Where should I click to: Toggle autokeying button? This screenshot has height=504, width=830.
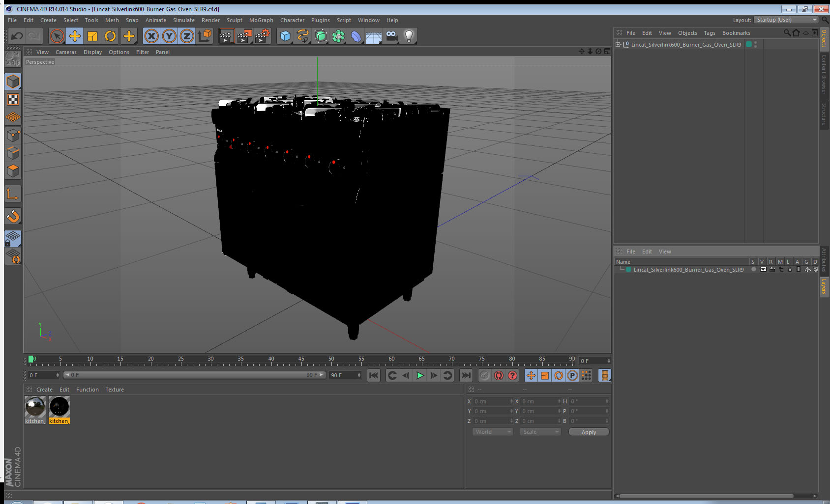499,375
